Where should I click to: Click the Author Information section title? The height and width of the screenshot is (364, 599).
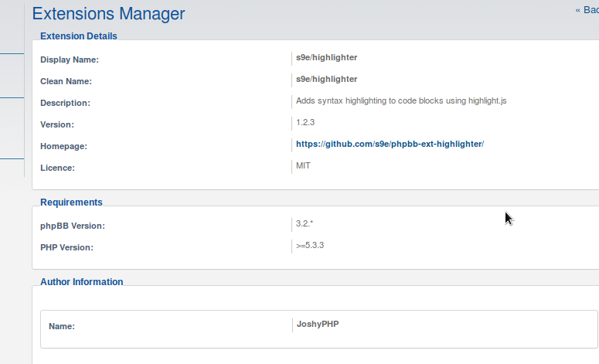(81, 282)
